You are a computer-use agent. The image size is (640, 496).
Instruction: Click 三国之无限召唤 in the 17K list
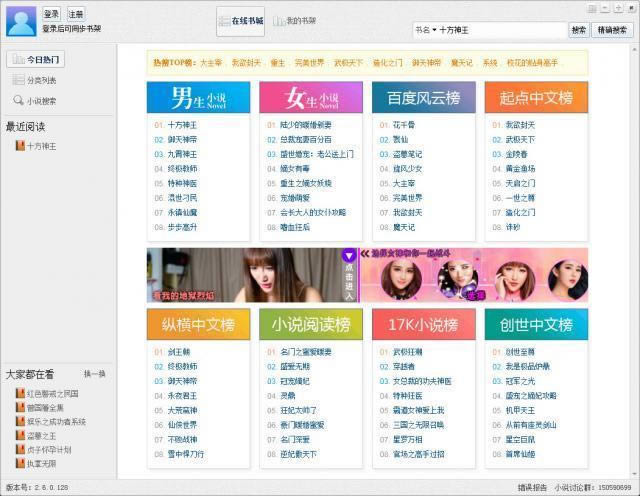[418, 425]
